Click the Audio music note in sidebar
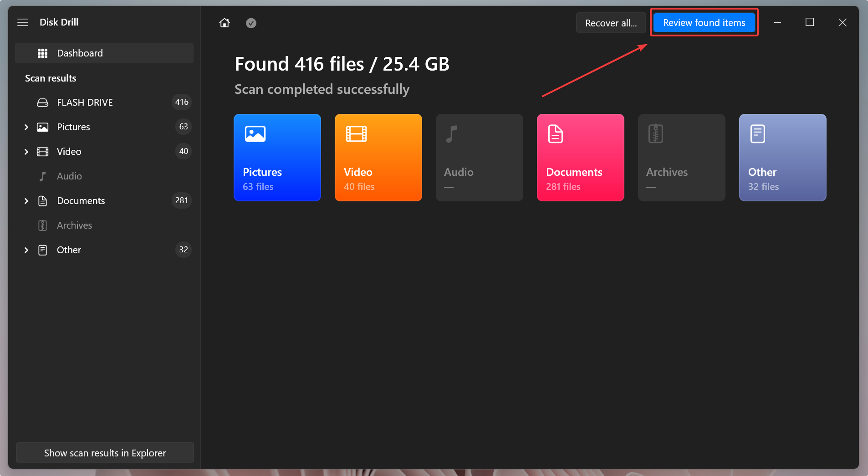The height and width of the screenshot is (476, 868). [42, 176]
